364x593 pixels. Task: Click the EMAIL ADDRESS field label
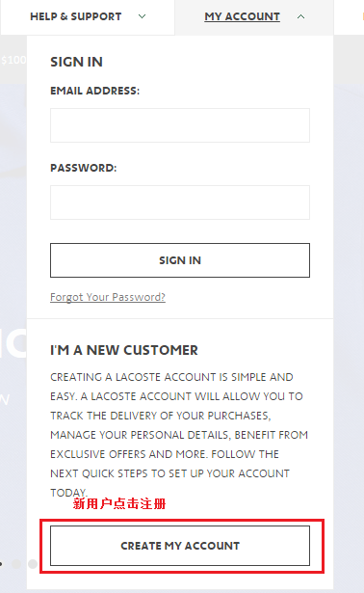(x=94, y=91)
